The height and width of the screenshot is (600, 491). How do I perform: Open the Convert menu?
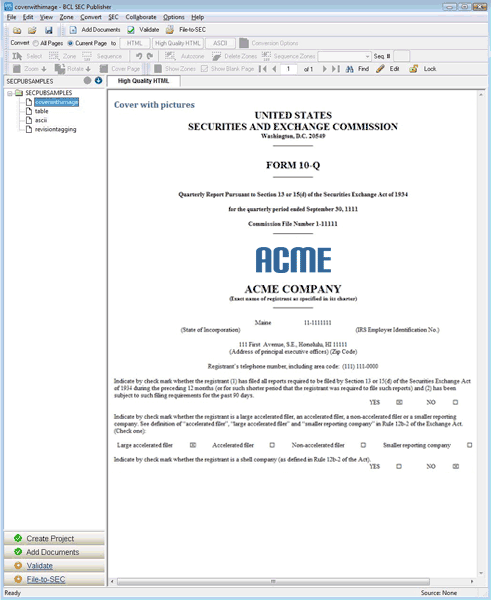click(91, 17)
